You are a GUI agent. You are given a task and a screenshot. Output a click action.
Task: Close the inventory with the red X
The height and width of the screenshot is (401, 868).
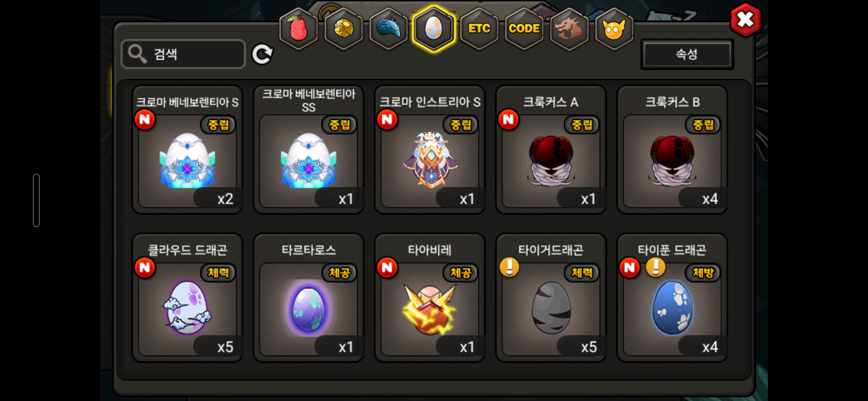tap(745, 20)
